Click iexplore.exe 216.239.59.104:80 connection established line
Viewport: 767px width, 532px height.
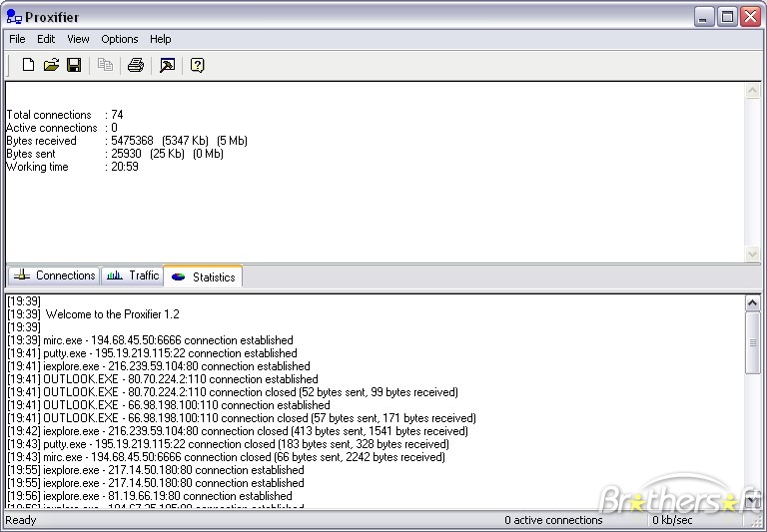(x=159, y=366)
